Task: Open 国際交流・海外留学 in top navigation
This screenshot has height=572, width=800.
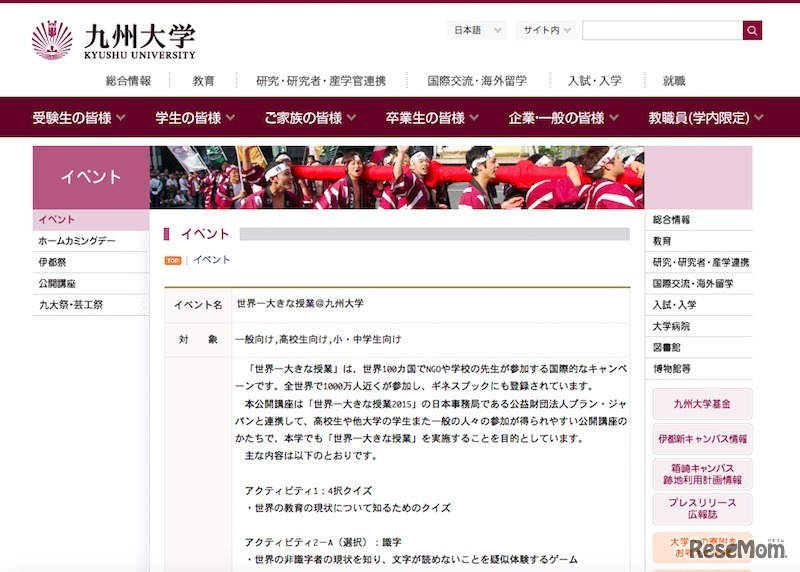Action: tap(477, 81)
